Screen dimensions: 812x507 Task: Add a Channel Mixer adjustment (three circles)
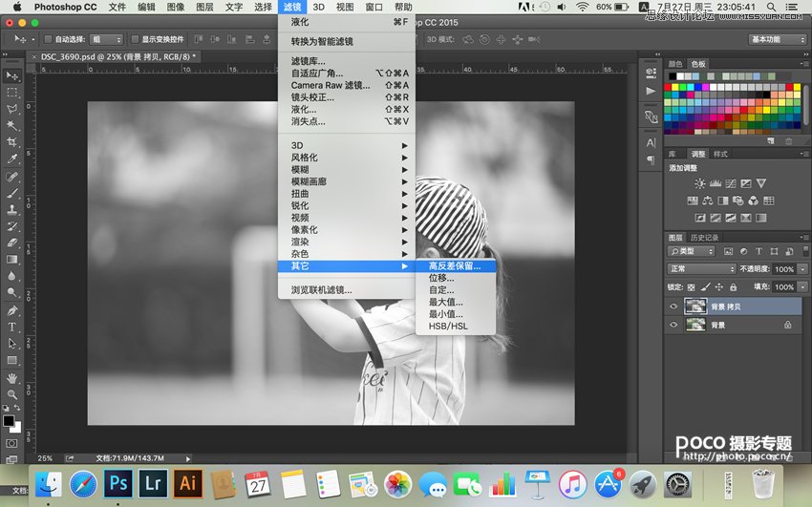pyautogui.click(x=753, y=201)
